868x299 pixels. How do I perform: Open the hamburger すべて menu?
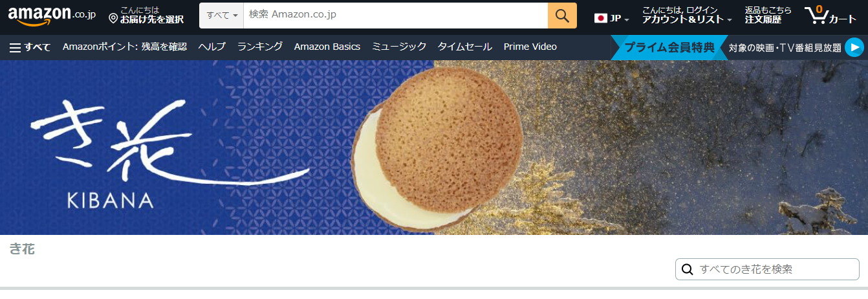[x=30, y=47]
